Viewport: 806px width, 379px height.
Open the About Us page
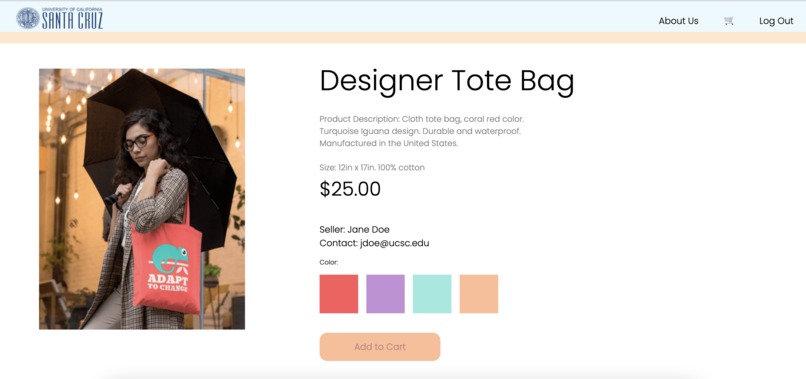(x=678, y=21)
